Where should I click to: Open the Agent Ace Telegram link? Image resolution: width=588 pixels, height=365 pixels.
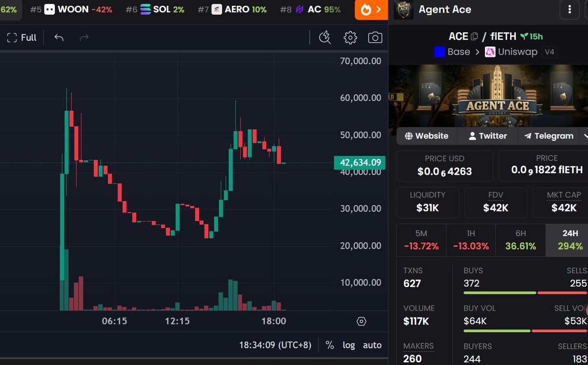tap(548, 136)
